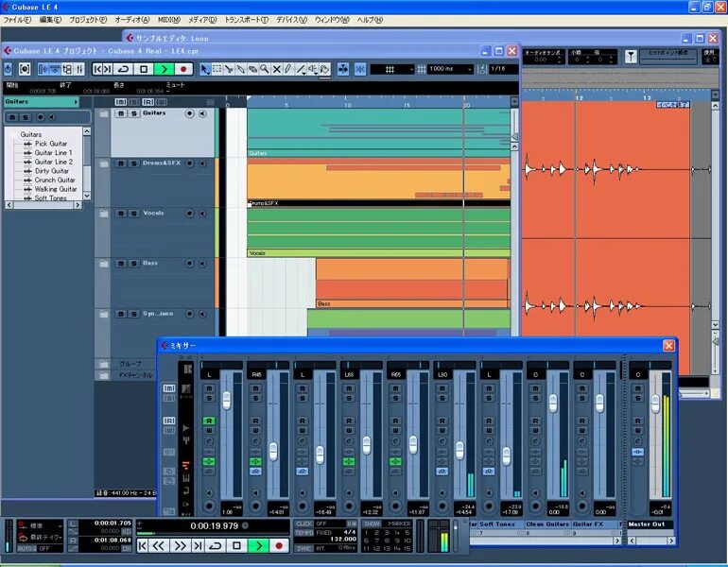Select the Split scissors tool
Image resolution: width=728 pixels, height=567 pixels.
coord(229,69)
